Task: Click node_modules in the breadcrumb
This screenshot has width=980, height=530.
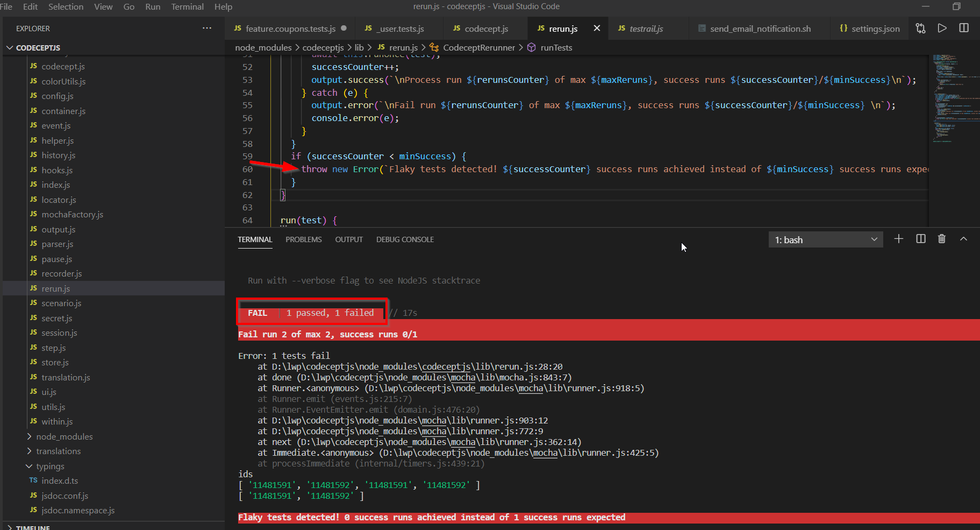Action: pyautogui.click(x=263, y=47)
